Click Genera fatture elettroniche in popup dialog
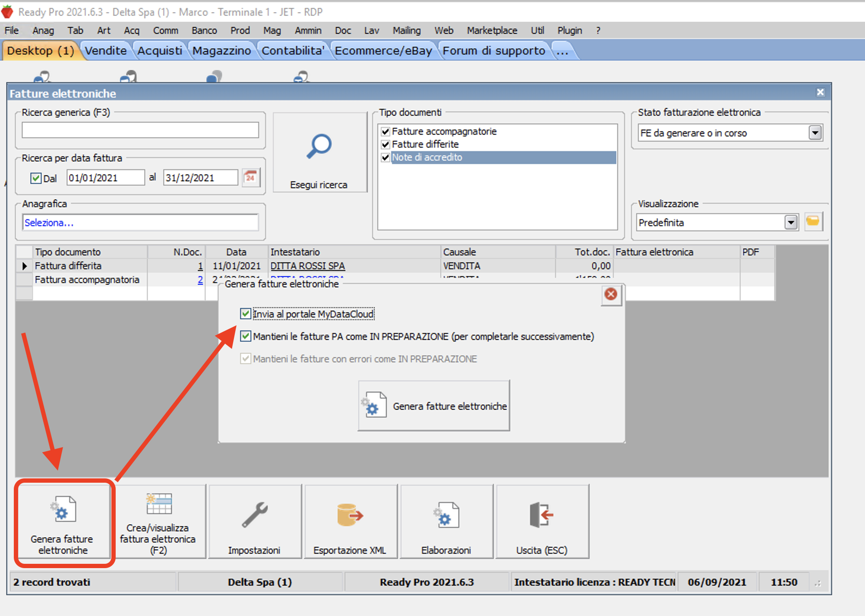 point(434,405)
